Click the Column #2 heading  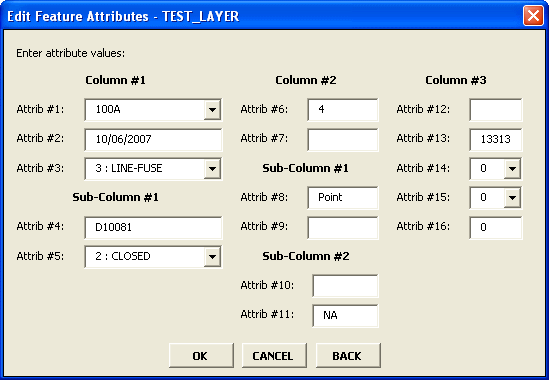click(306, 80)
